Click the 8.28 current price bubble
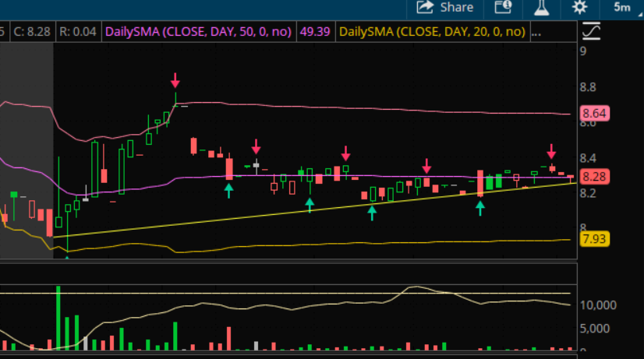Screen dimensions: 644x359 click(594, 177)
